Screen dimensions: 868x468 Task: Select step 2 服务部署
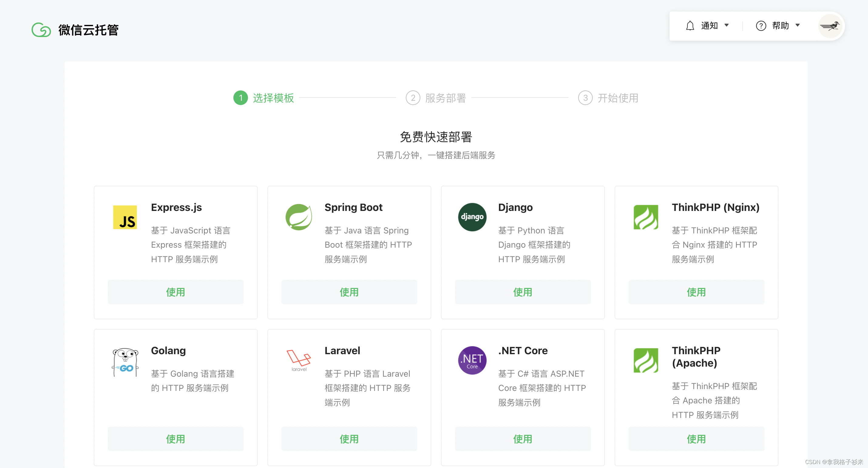pos(436,98)
